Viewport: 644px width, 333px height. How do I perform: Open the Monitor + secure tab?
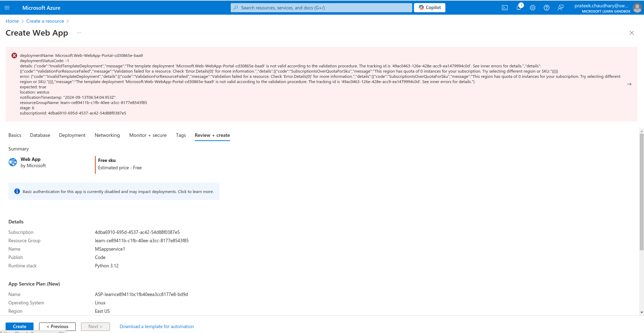pyautogui.click(x=148, y=135)
